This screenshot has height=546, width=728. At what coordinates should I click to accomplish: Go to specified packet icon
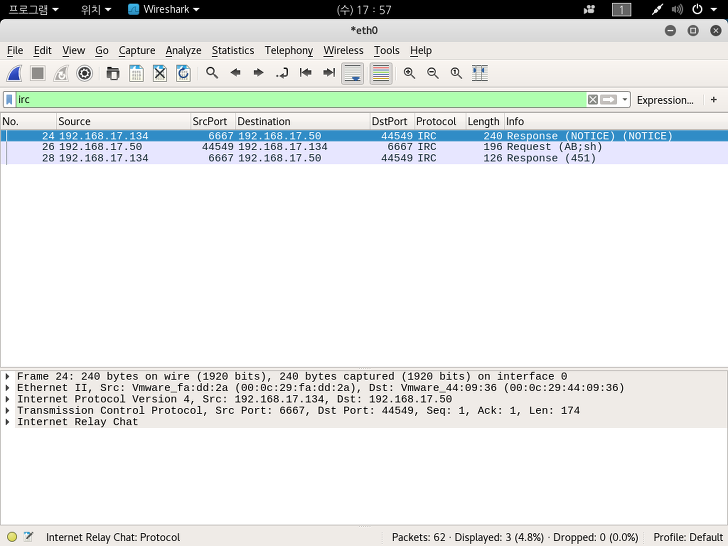[x=282, y=73]
